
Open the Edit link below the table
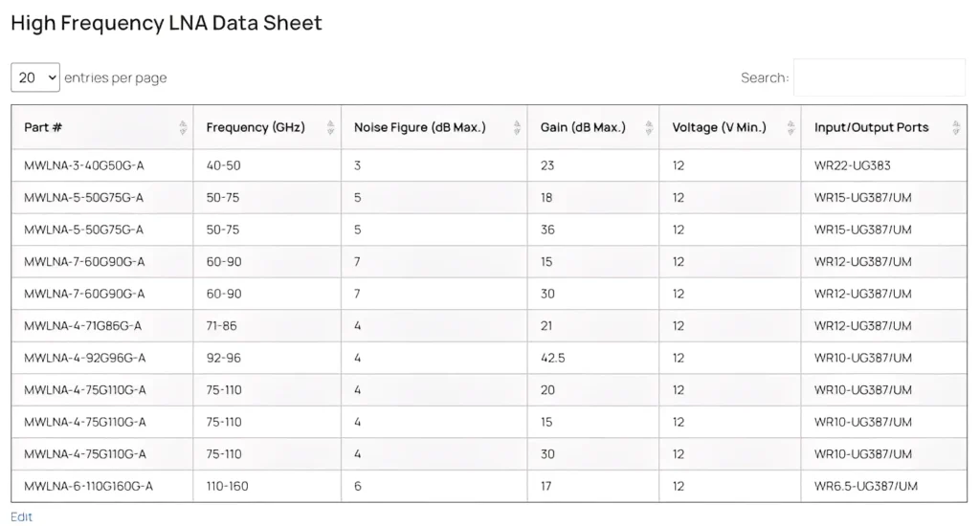(21, 516)
